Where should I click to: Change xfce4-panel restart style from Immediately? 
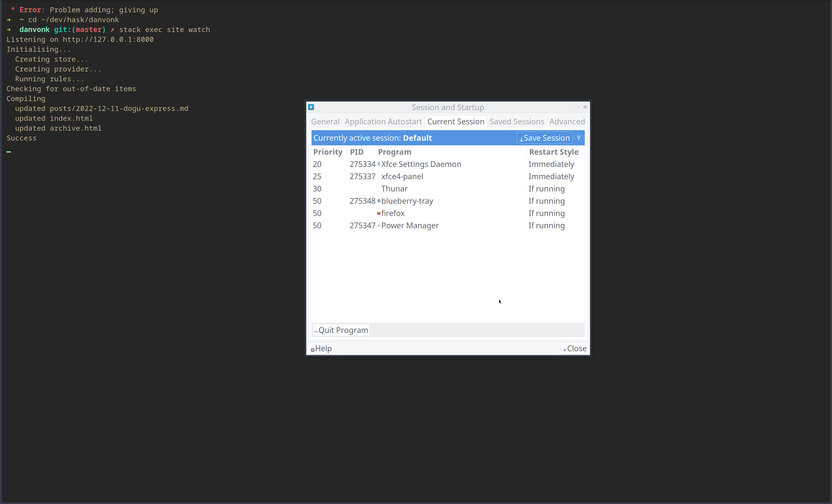coord(551,176)
